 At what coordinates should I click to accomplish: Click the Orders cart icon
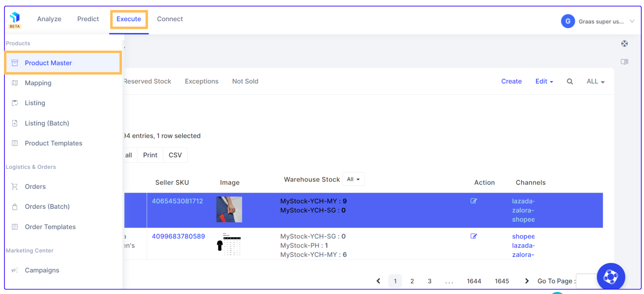(x=15, y=187)
